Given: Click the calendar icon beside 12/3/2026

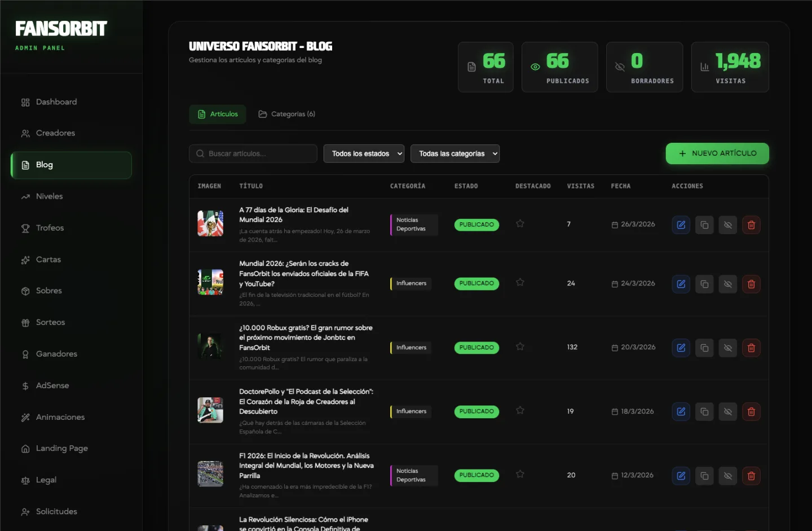Looking at the screenshot, I should click(615, 476).
